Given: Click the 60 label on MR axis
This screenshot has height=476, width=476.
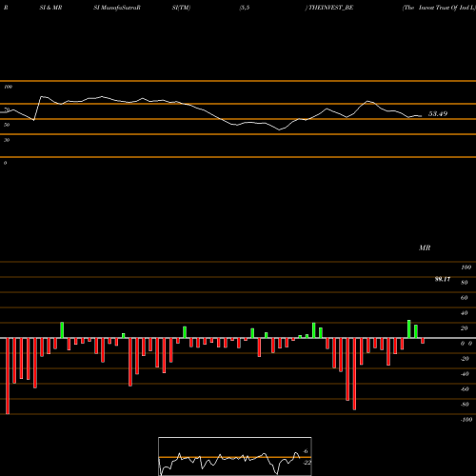Looking at the screenshot, I should pos(465,298).
